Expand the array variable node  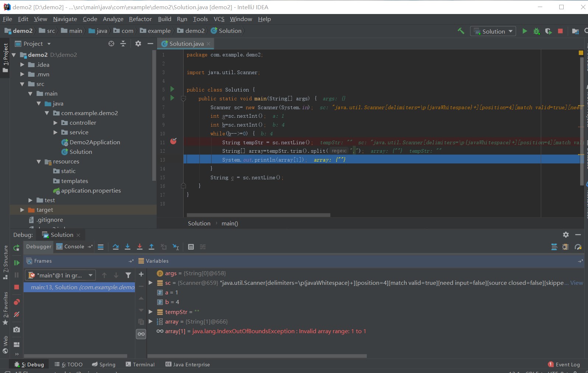pos(150,321)
